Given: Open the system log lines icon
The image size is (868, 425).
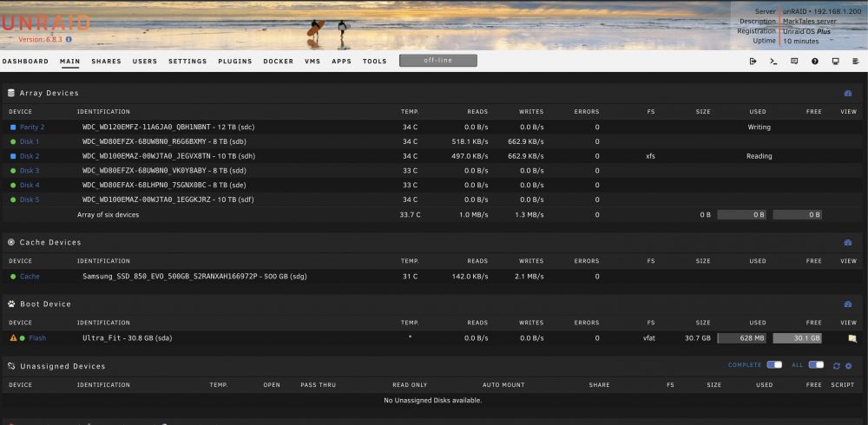Looking at the screenshot, I should pyautogui.click(x=856, y=62).
